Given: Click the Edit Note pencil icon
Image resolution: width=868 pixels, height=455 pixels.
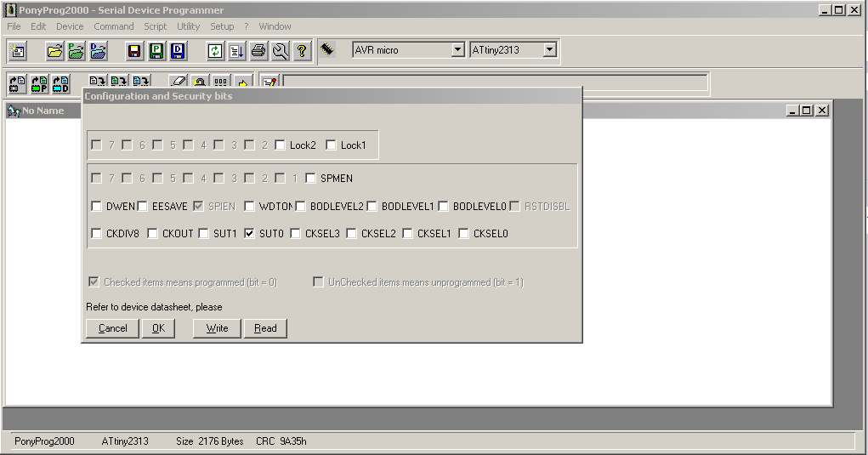Looking at the screenshot, I should click(269, 81).
